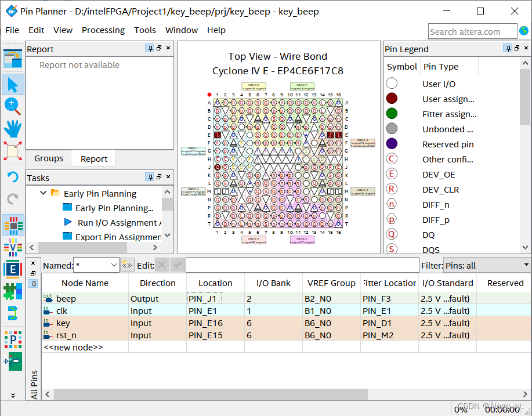Open the Filter Pins: all dropdown
532x416 pixels.
point(487,265)
